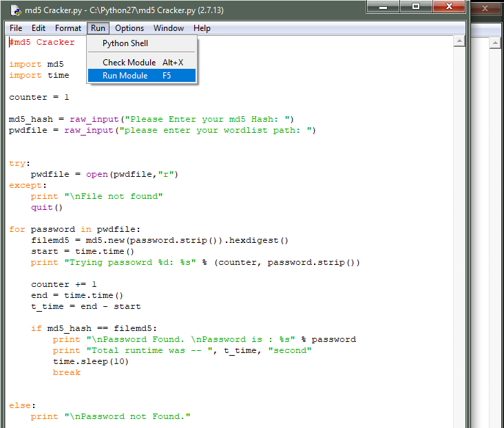Click the 'else:' keyword line
504x428 pixels.
coord(22,405)
